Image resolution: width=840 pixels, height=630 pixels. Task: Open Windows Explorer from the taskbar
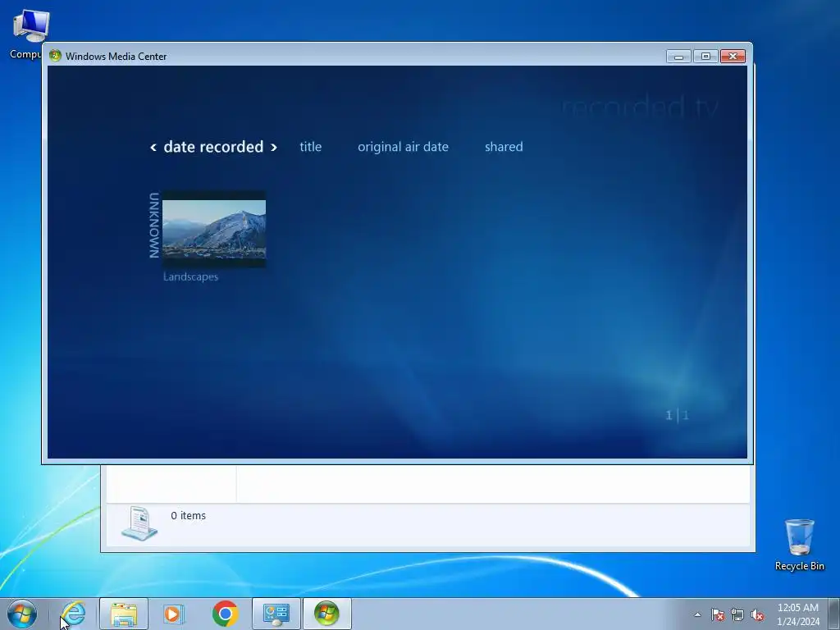point(124,614)
